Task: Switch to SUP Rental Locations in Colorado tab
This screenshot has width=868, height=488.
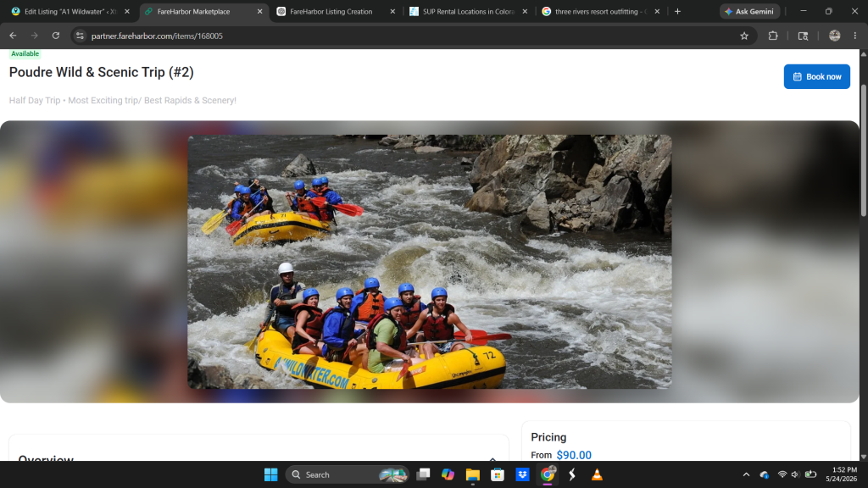Action: pos(468,12)
